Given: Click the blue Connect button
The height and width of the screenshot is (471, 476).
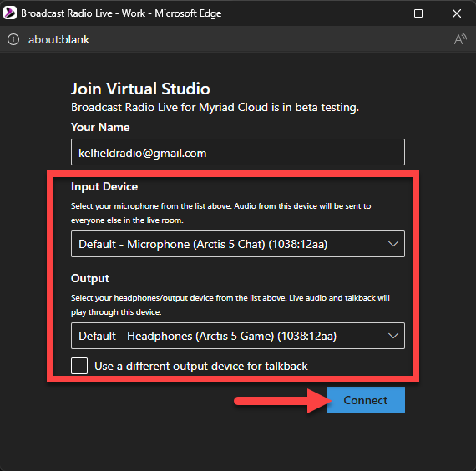Looking at the screenshot, I should click(366, 400).
